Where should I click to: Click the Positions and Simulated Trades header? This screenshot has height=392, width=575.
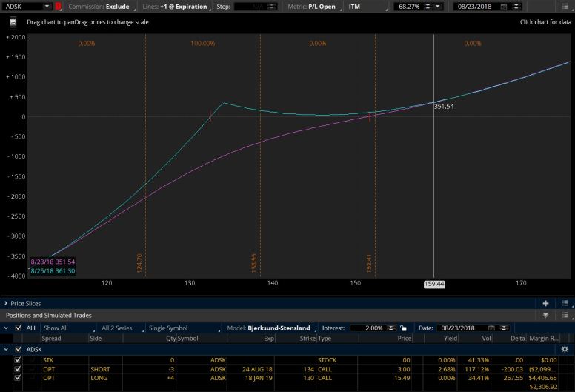click(52, 315)
